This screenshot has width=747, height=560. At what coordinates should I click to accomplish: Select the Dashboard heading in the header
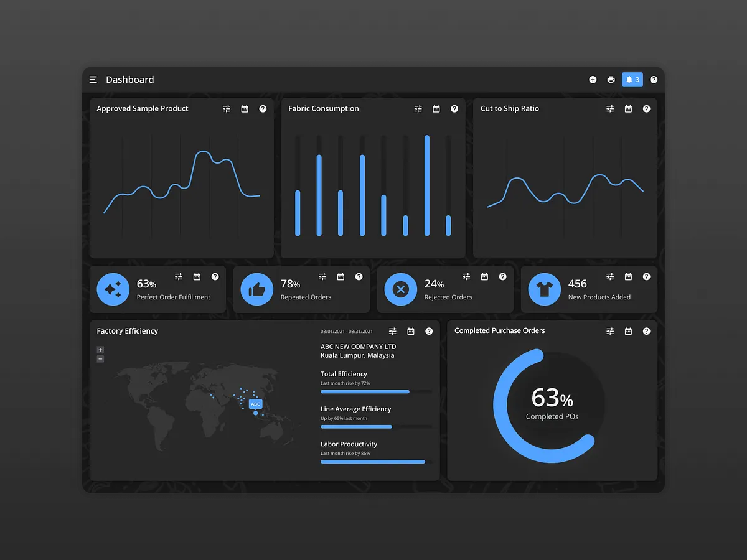click(x=129, y=80)
